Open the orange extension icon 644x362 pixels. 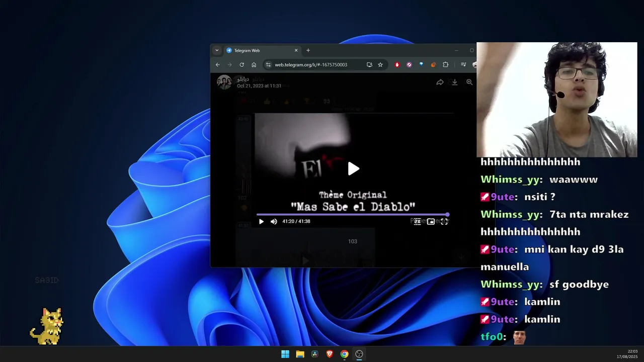click(x=433, y=64)
